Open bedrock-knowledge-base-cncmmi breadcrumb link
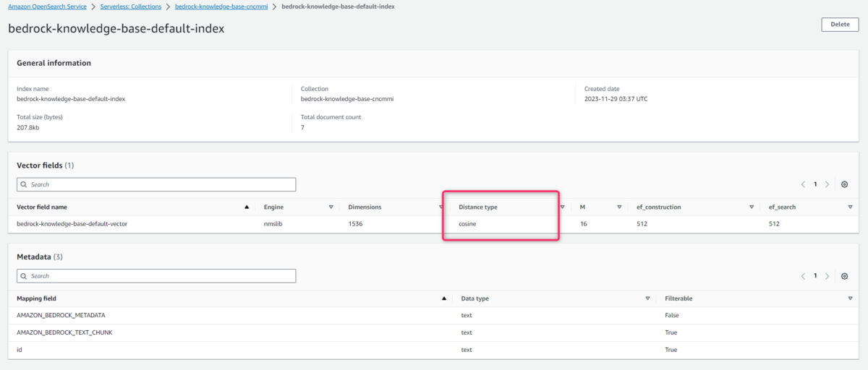 tap(220, 7)
